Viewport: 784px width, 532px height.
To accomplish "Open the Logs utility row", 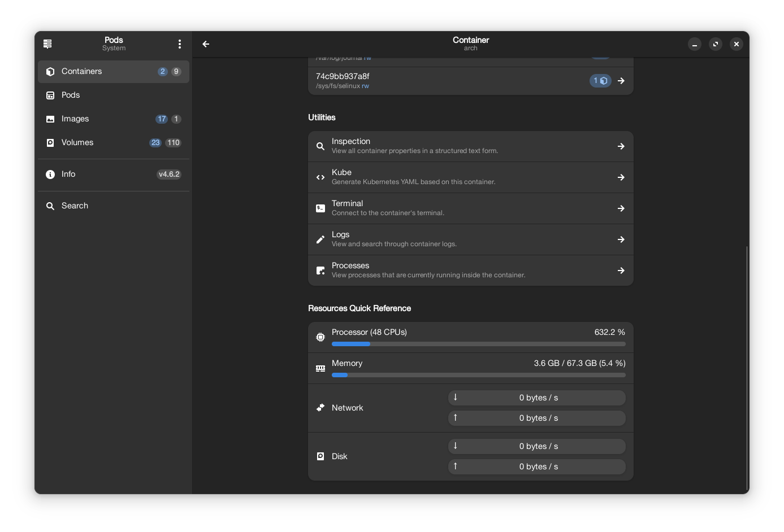I will [x=471, y=239].
